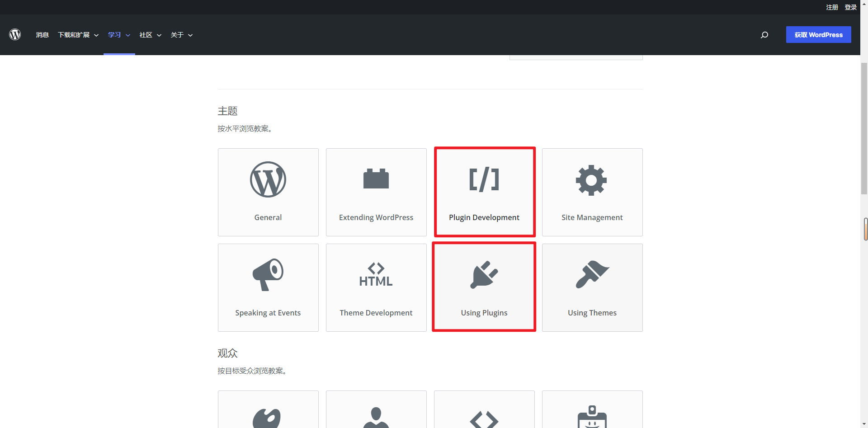
Task: Click the page vertical scrollbar thumb
Action: [864, 129]
